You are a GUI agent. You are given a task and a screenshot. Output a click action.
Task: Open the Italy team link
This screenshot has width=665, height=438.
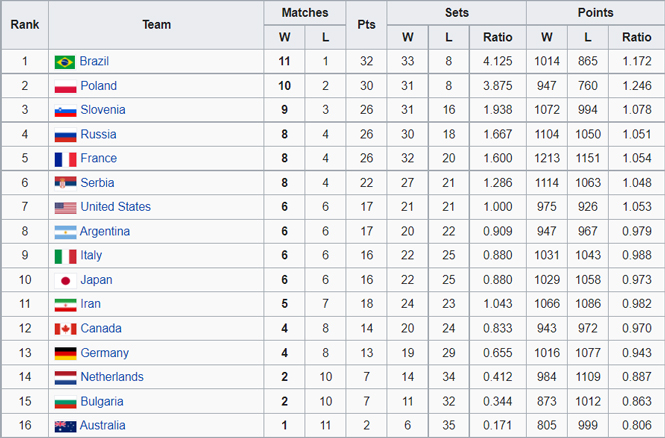pos(91,255)
